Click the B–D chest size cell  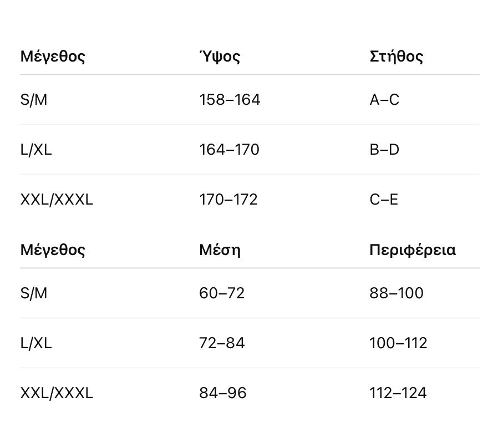point(384,150)
